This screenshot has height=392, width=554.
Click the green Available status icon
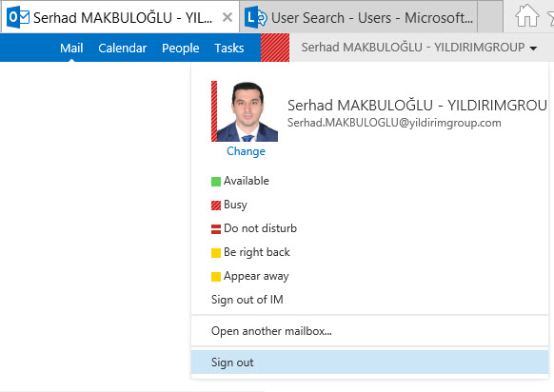pos(216,182)
